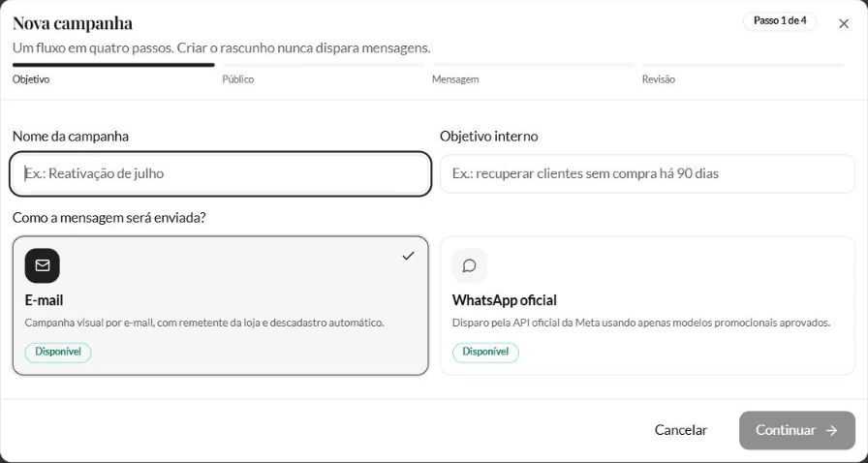Select the E-mail channel card

220,306
